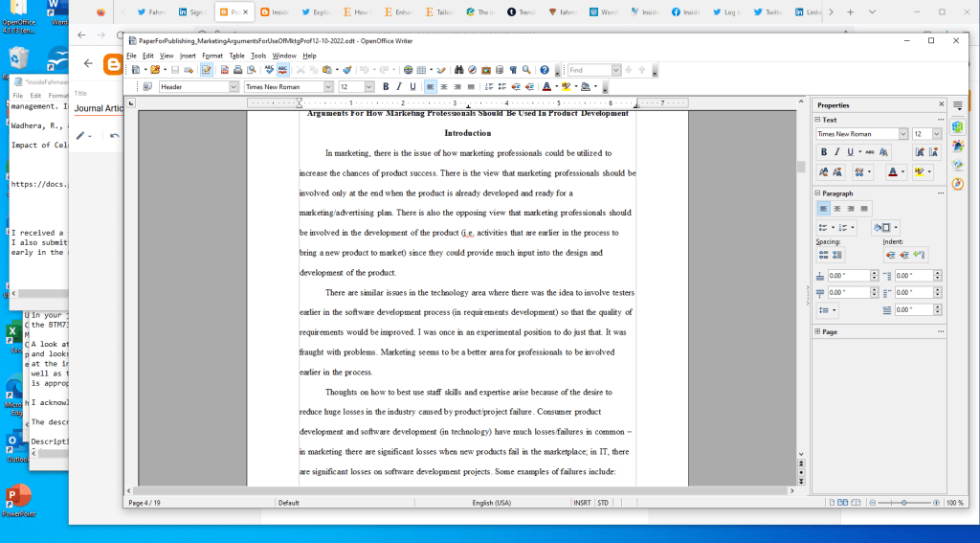Toggle Center alignment in formatting toolbar

[x=444, y=87]
